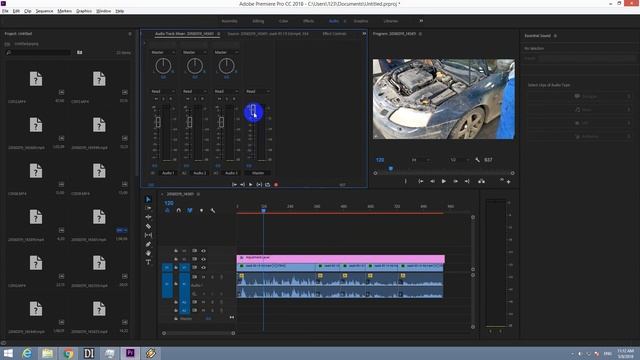Select the Type tool
The width and height of the screenshot is (640, 360).
148,262
